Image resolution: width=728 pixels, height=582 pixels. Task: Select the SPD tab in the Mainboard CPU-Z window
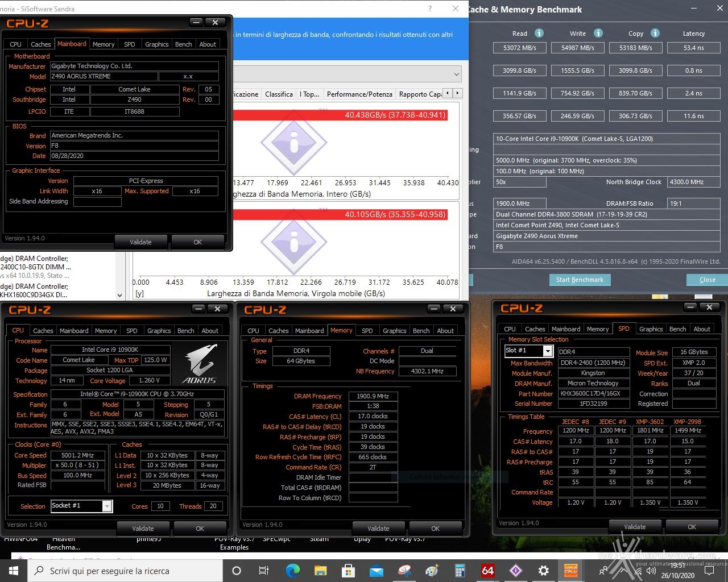point(130,44)
